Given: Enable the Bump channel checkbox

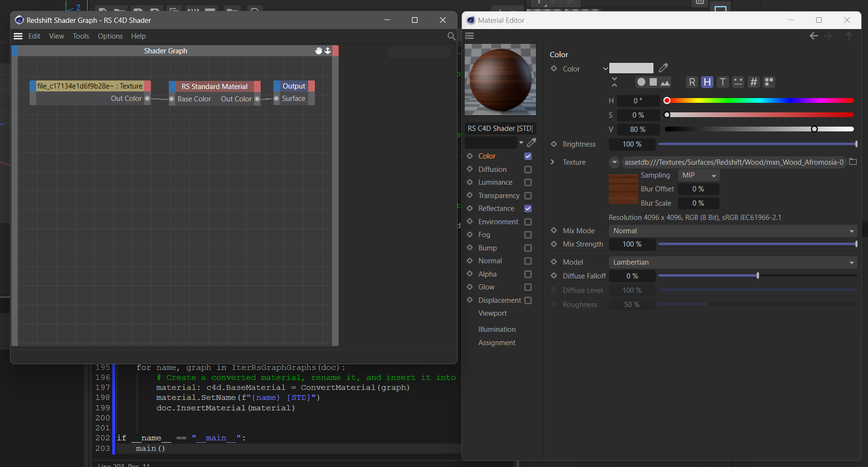Looking at the screenshot, I should point(528,248).
